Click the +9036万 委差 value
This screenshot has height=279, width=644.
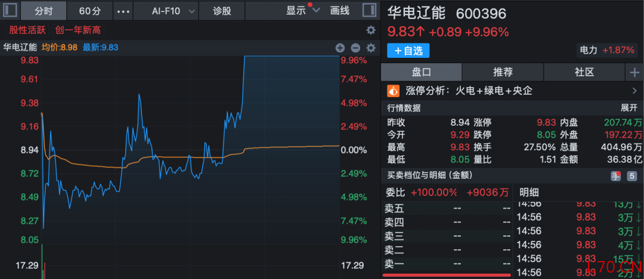click(x=488, y=193)
